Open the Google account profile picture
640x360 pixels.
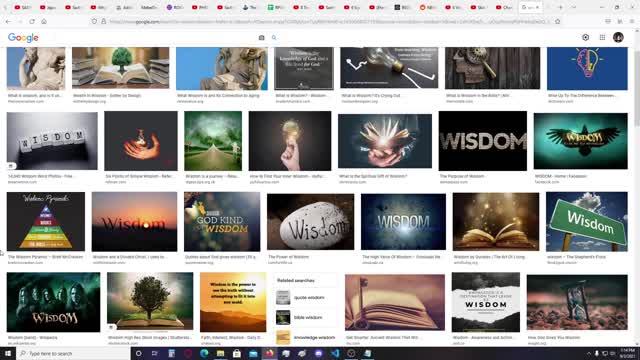click(618, 37)
